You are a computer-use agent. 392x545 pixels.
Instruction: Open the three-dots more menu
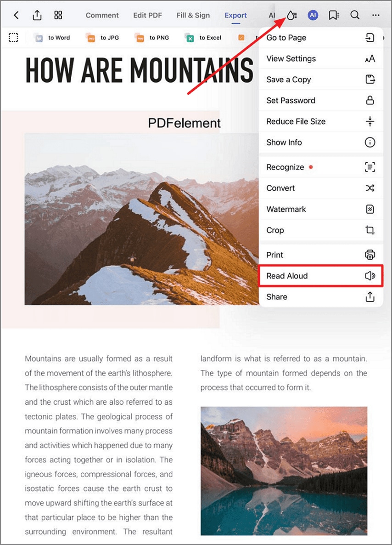[x=375, y=15]
